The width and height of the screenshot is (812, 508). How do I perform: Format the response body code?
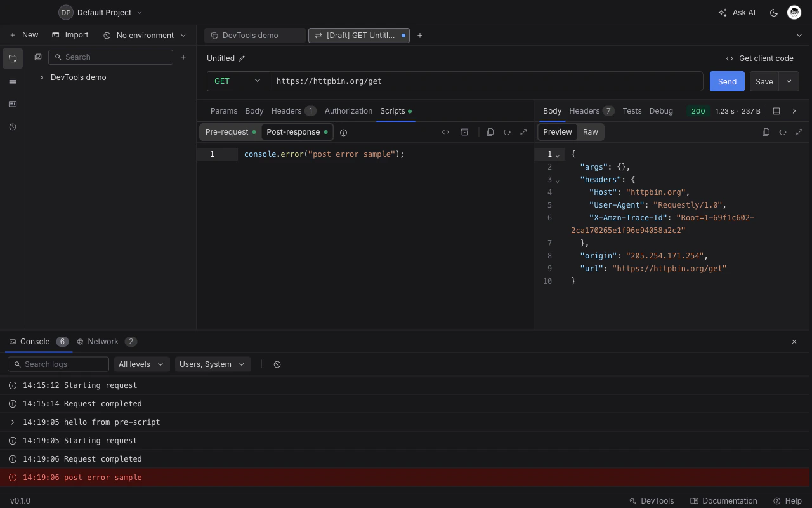point(783,132)
